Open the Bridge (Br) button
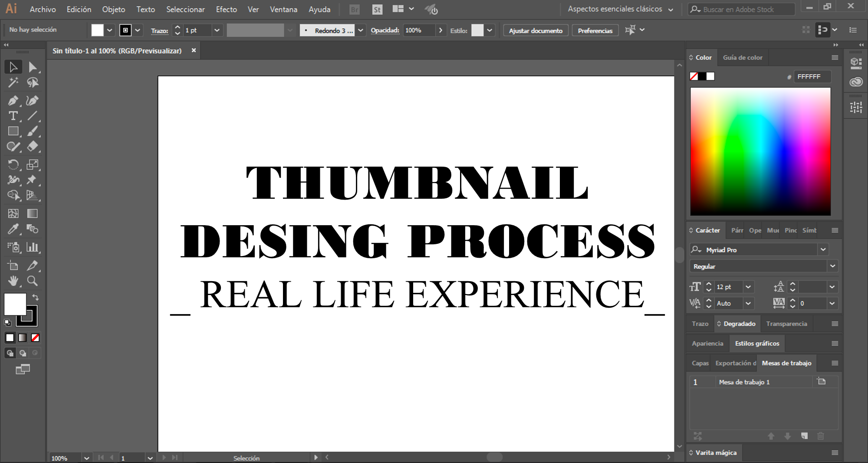The image size is (868, 463). tap(355, 9)
